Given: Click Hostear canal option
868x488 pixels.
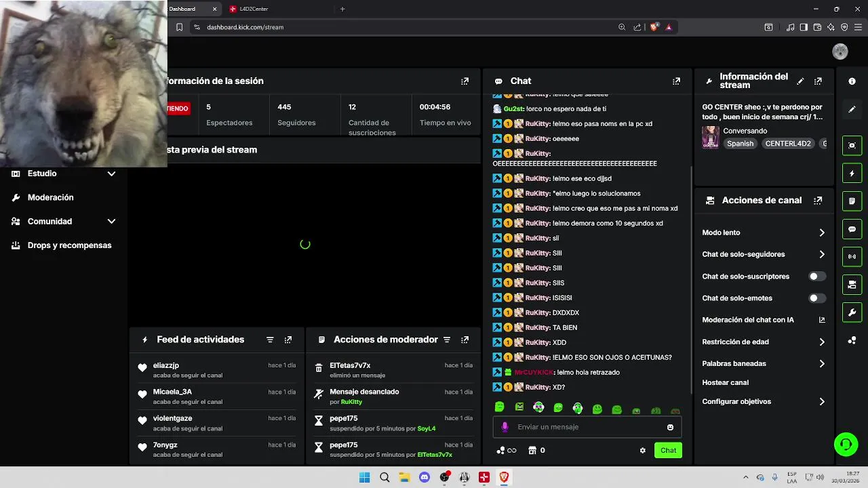Looking at the screenshot, I should 725,382.
